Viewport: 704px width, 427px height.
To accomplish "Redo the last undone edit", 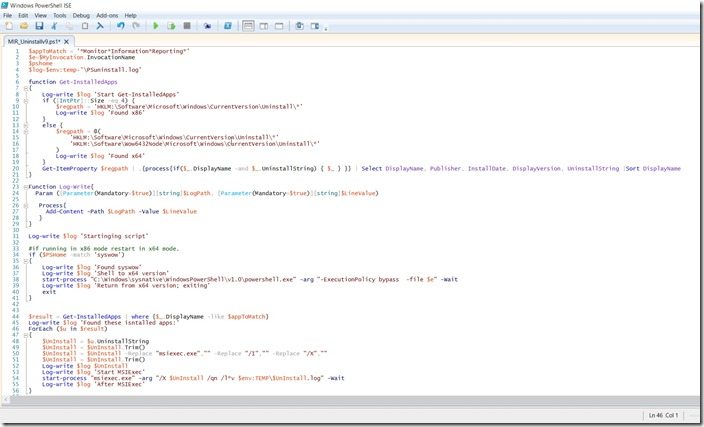I will pos(136,26).
